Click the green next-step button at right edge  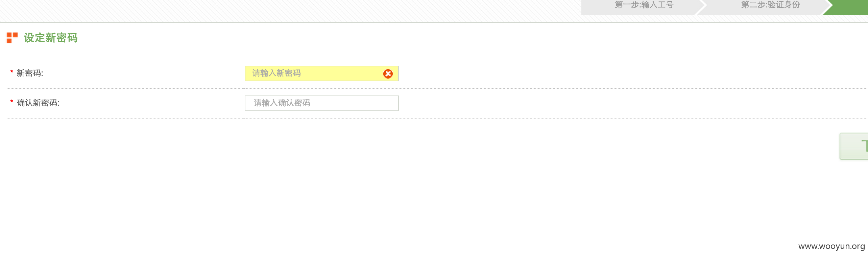(854, 146)
